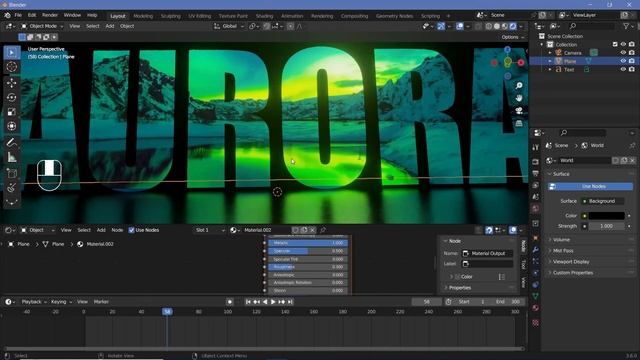The image size is (640, 360).
Task: Open the Global transform orientation dropdown
Action: coord(229,26)
